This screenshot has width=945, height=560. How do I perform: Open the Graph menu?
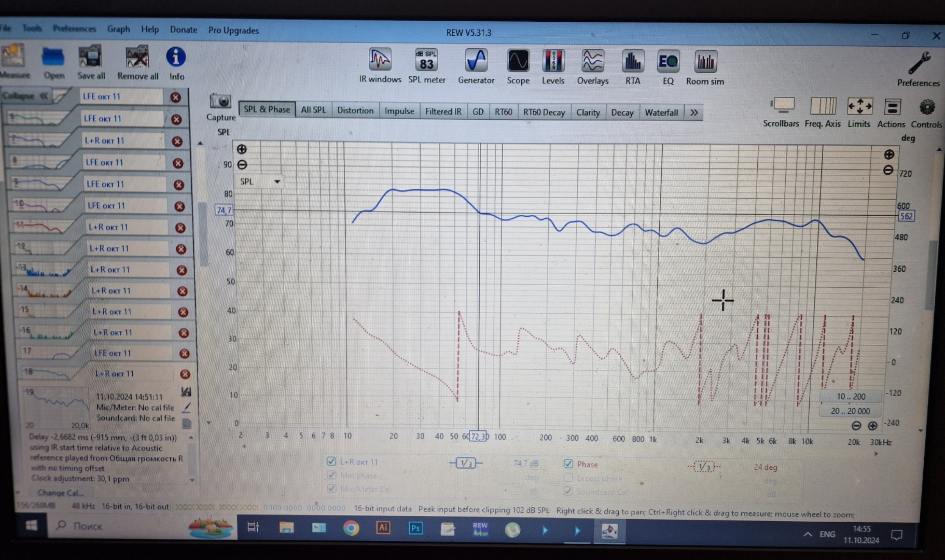pos(118,29)
